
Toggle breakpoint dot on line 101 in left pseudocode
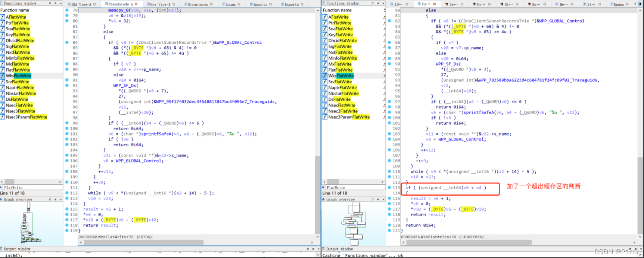[67, 134]
